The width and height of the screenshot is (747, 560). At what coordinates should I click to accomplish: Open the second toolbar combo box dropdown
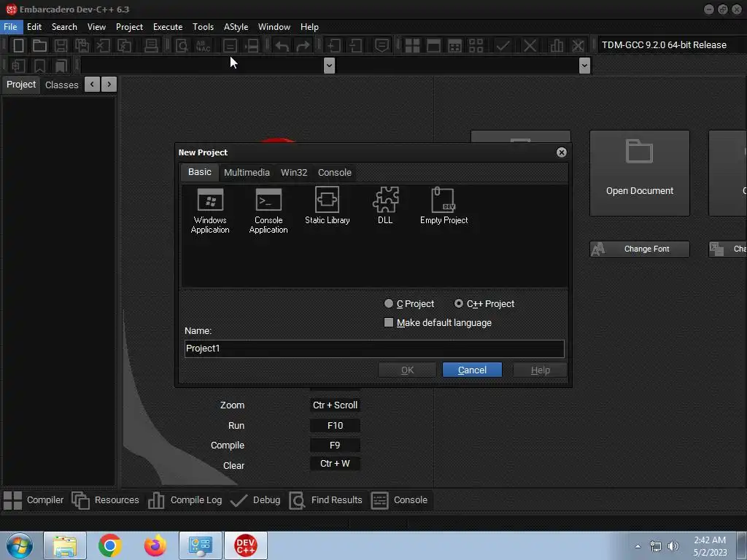coord(584,65)
